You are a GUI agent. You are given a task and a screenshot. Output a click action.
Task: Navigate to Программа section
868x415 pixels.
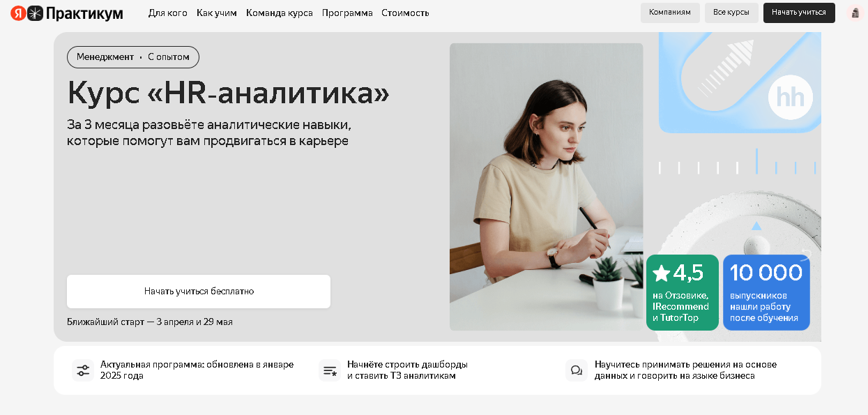click(x=347, y=13)
